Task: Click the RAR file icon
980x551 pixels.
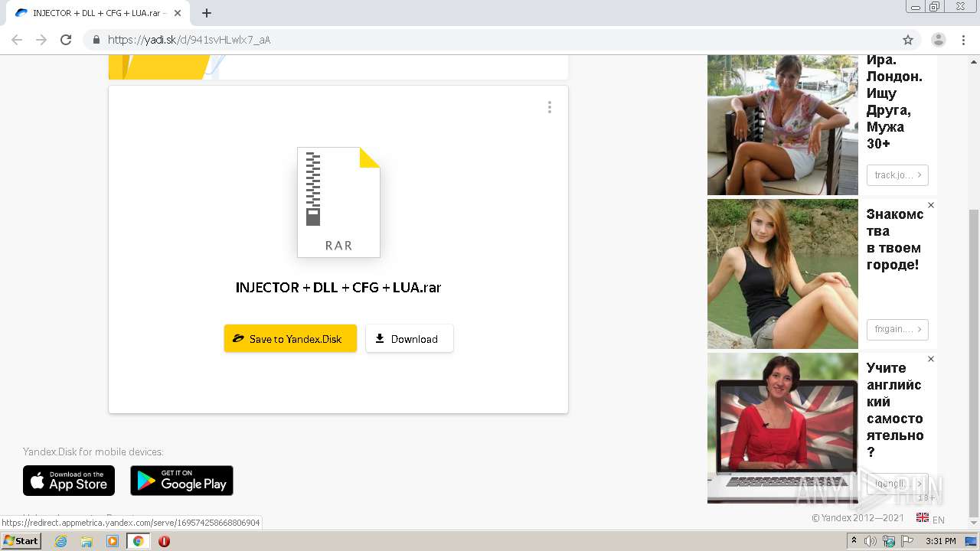Action: click(338, 202)
